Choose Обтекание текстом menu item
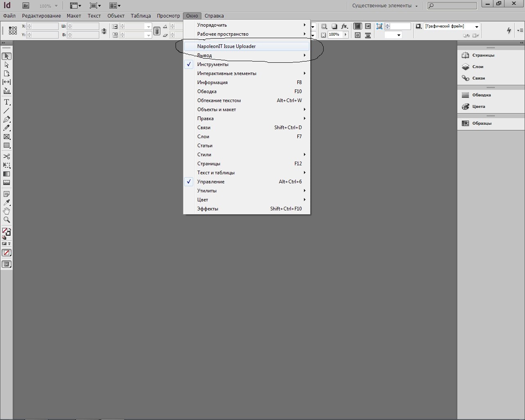This screenshot has height=420, width=525. point(247,100)
